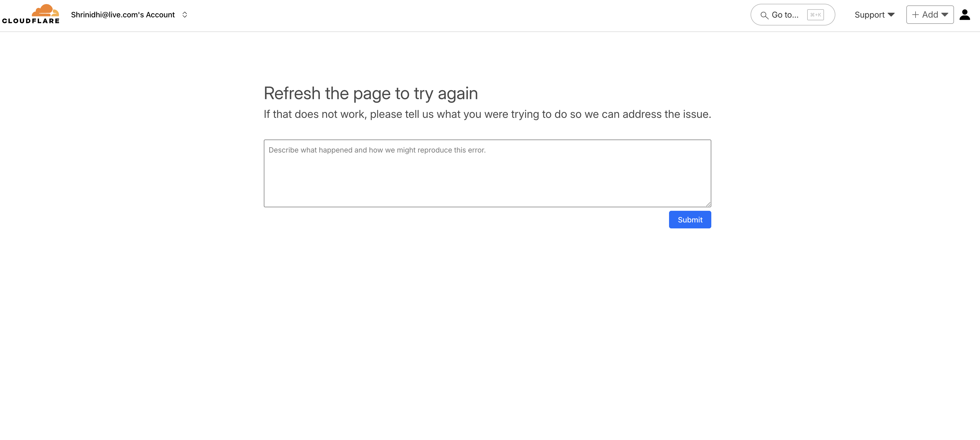980x440 pixels.
Task: Click the CLOUDFLARE wordmark text
Action: coord(31,21)
